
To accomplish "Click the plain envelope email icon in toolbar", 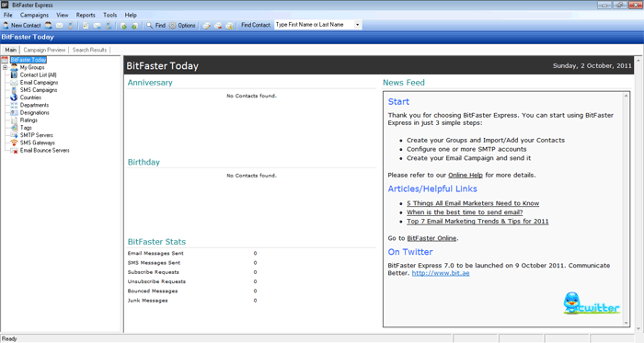I will (x=60, y=26).
